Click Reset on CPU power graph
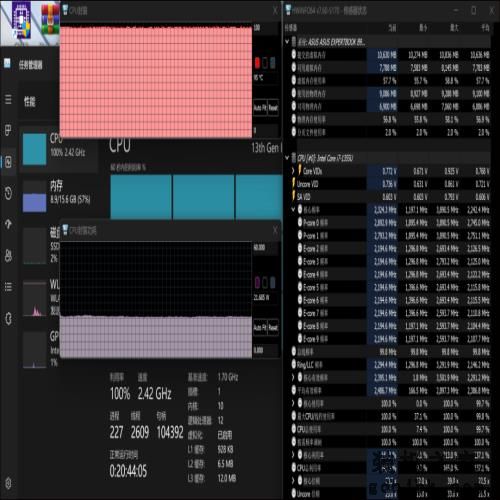 point(273,327)
